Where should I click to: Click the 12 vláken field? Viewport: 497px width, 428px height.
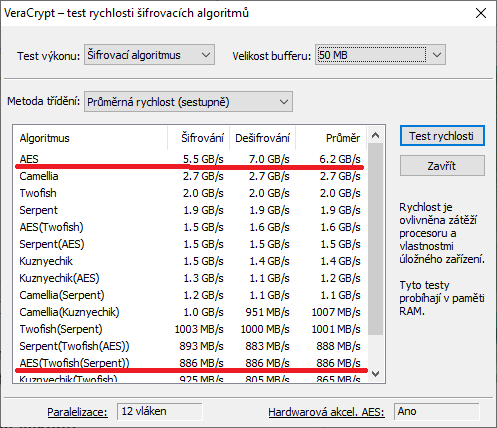point(160,411)
